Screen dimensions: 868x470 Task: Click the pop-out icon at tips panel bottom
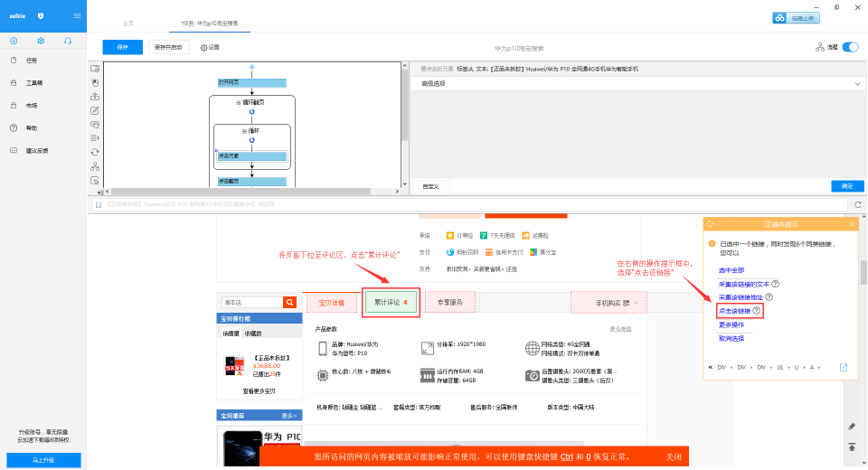click(x=844, y=367)
